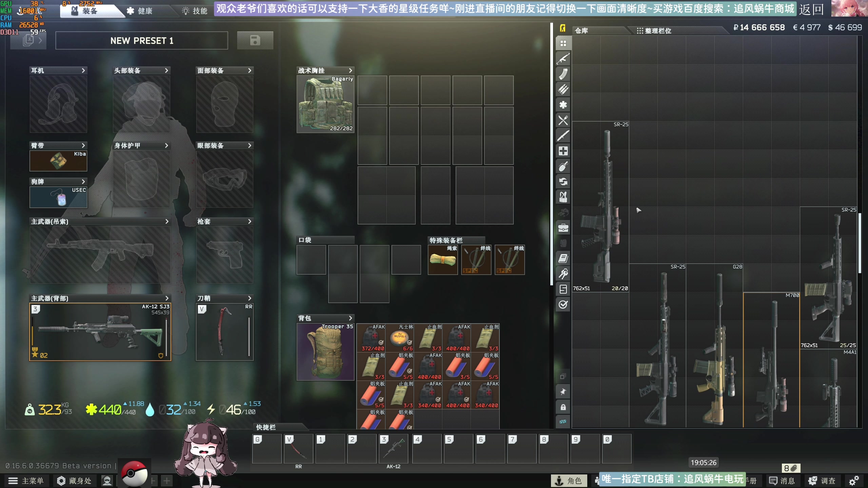Open trader portrait icon in bottom bar
Image resolution: width=868 pixels, height=488 pixels.
click(x=107, y=481)
